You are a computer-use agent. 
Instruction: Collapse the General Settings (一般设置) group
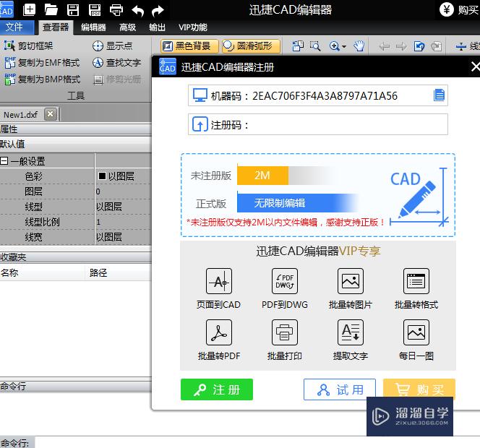(4, 161)
